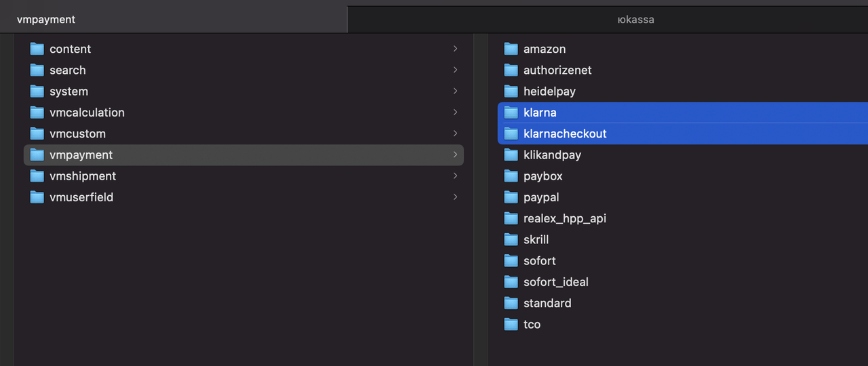Click the skrill folder icon
Viewport: 868px width, 366px height.
[511, 239]
